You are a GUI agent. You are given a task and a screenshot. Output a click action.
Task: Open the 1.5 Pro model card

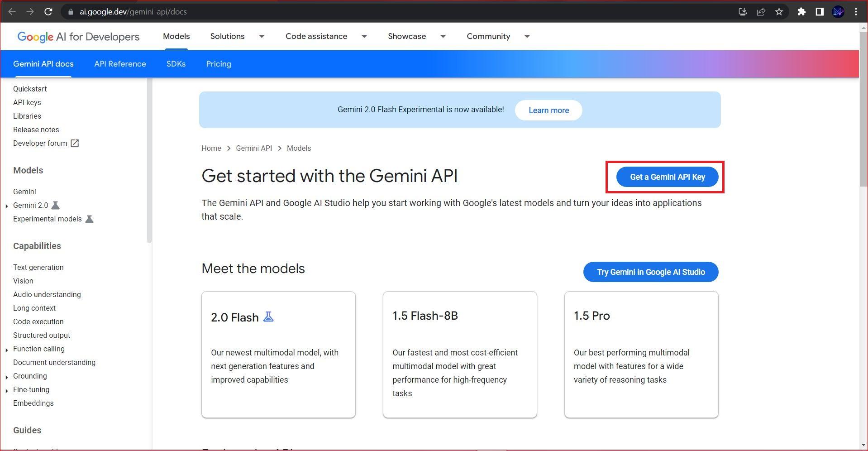[641, 355]
